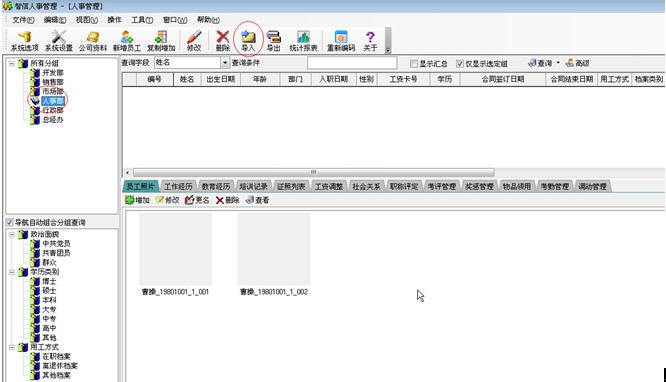Click the 工资卡号 column header
Viewport: 666px width, 382px height.
tap(403, 79)
